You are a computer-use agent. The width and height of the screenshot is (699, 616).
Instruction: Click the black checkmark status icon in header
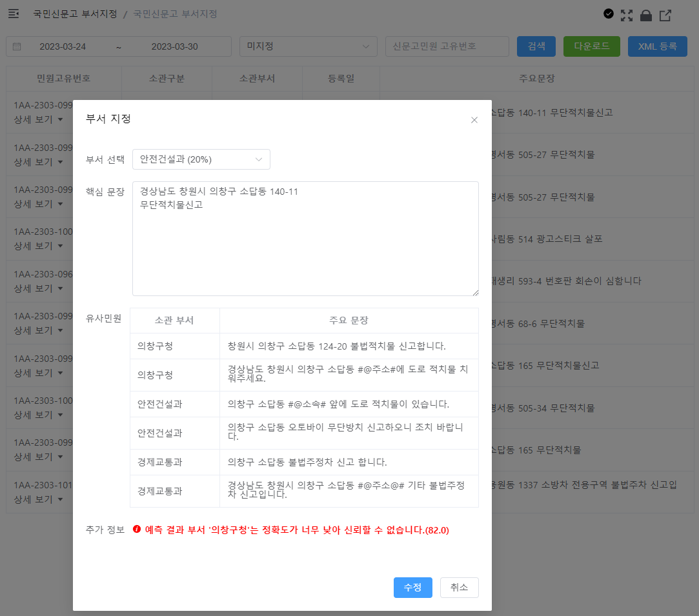click(x=607, y=15)
